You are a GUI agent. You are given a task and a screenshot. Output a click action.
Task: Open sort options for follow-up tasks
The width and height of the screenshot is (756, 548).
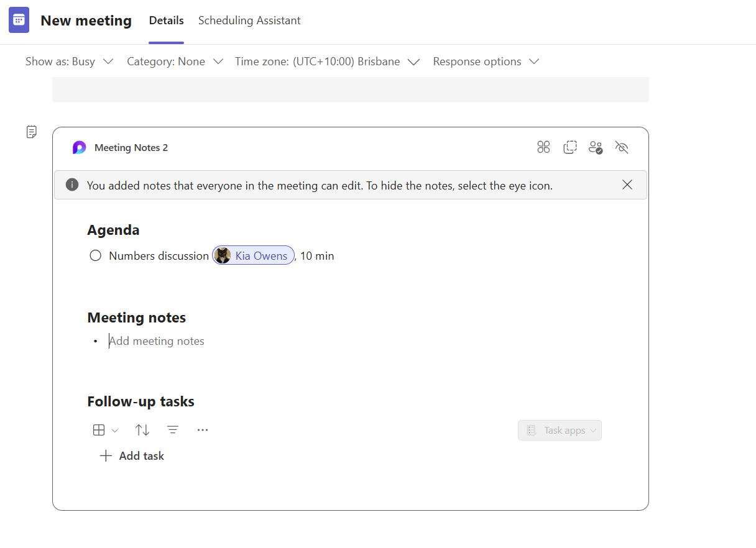point(142,429)
